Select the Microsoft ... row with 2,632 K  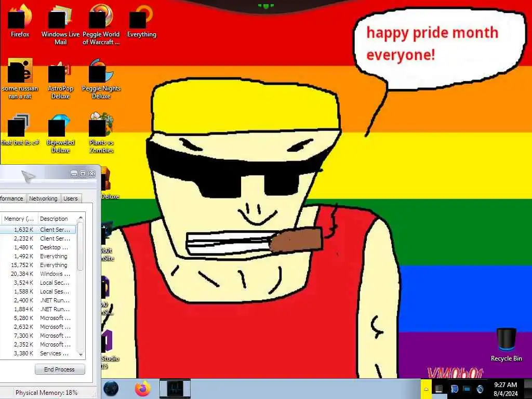38,327
